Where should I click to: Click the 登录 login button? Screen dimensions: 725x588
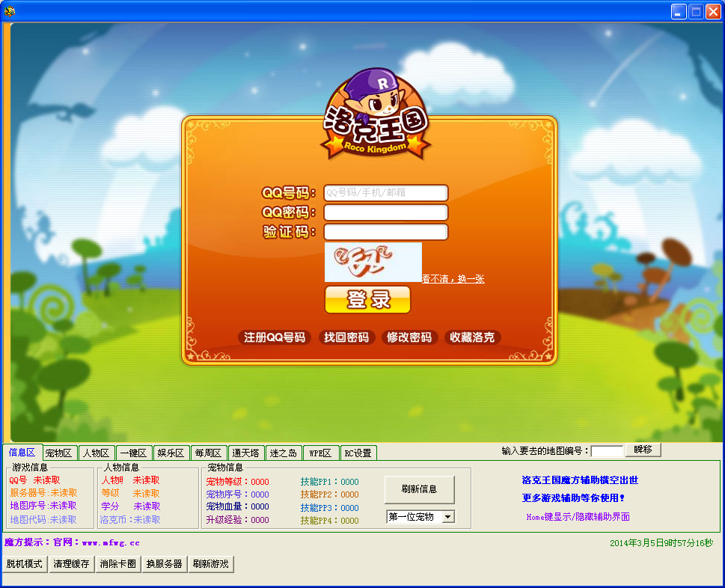coord(367,299)
